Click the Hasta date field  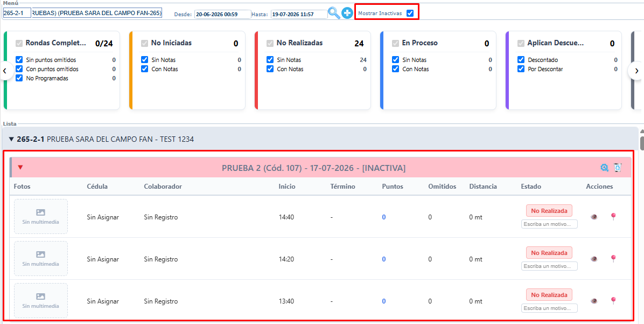(299, 15)
